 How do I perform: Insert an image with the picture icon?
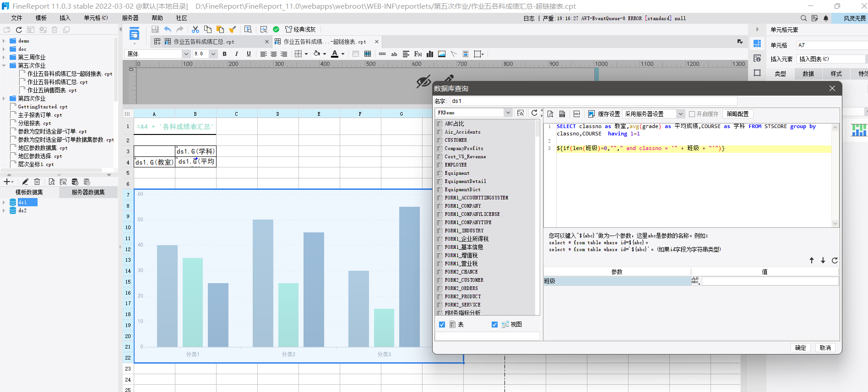442,54
